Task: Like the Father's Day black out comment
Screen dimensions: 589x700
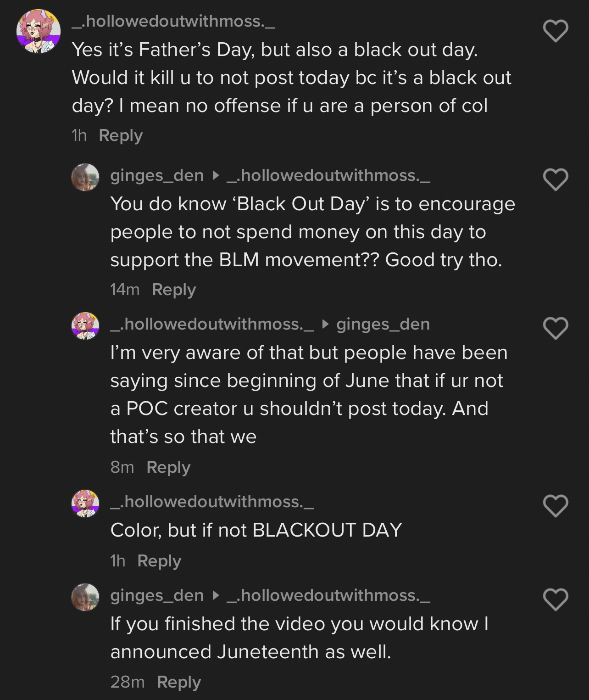Action: tap(556, 31)
